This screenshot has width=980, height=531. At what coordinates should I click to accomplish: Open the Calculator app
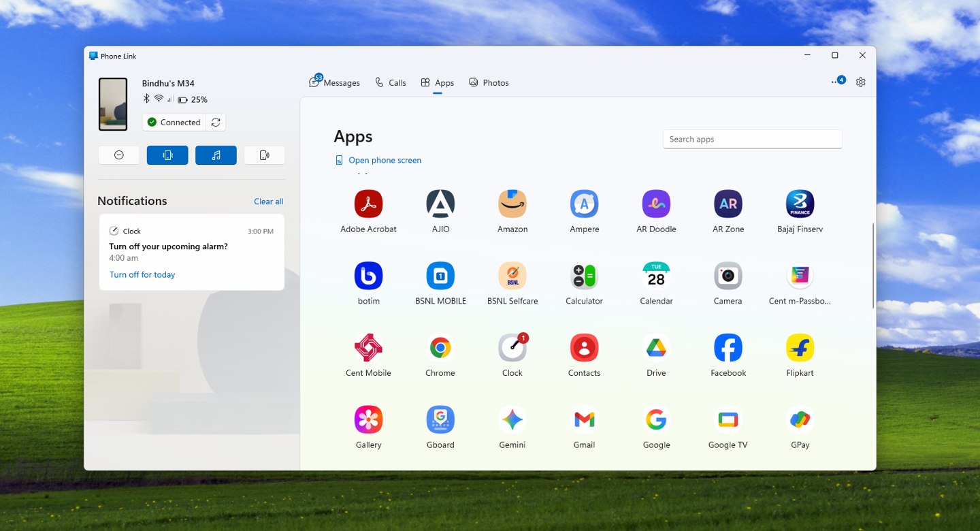pos(584,276)
